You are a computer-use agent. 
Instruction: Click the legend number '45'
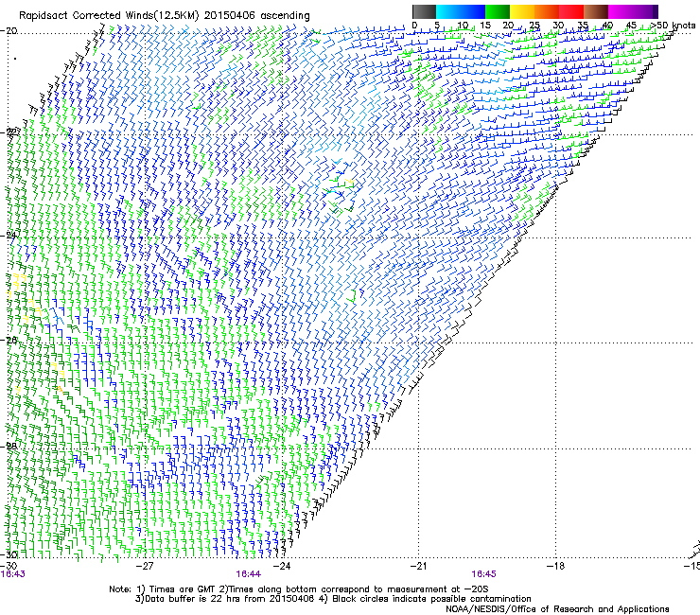coord(631,26)
